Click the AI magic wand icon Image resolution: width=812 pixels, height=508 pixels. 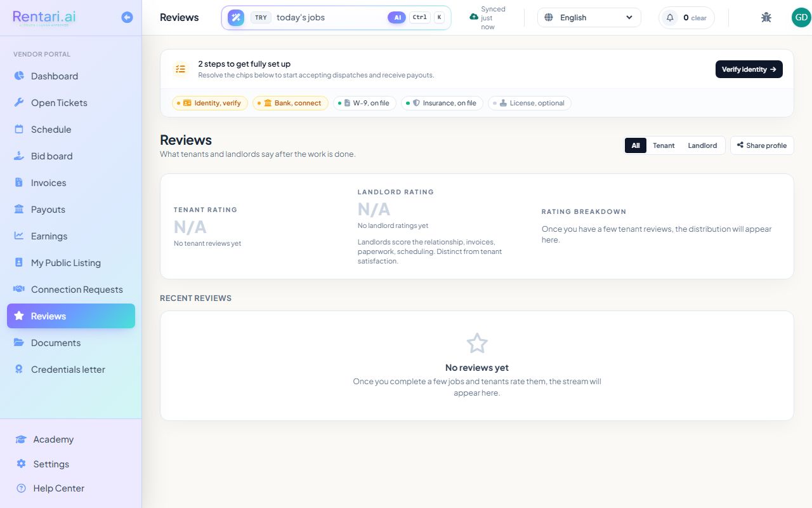click(236, 18)
